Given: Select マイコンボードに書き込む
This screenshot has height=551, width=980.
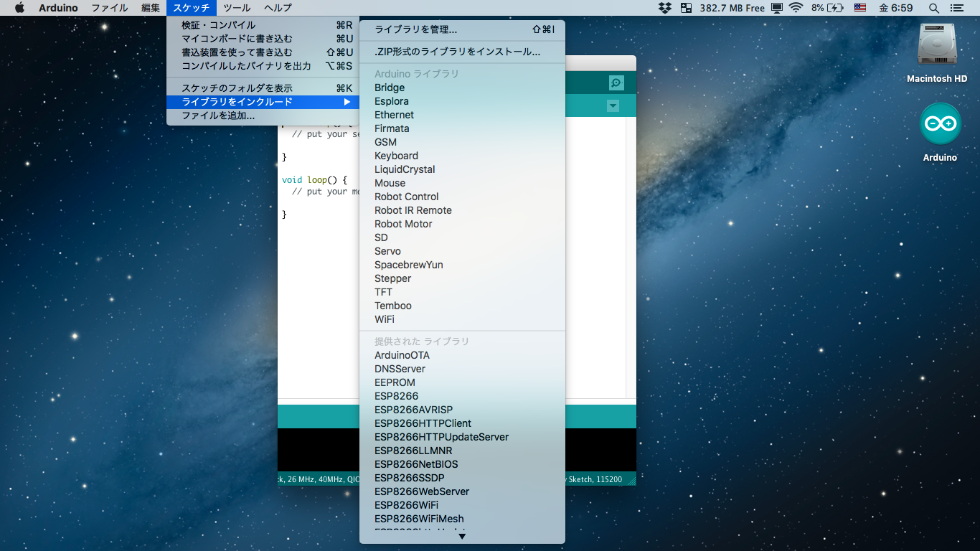Looking at the screenshot, I should [x=263, y=39].
